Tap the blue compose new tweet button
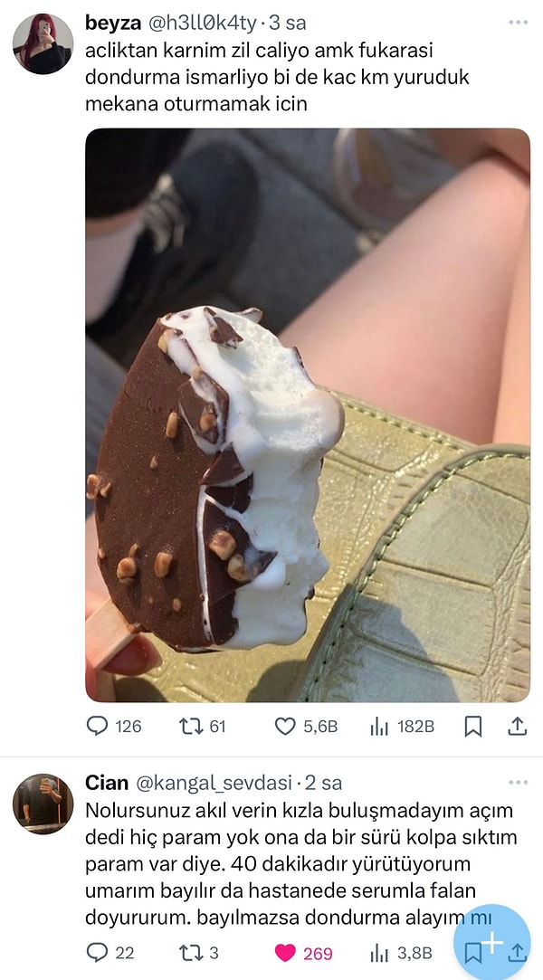The height and width of the screenshot is (980, 543). [x=491, y=942]
